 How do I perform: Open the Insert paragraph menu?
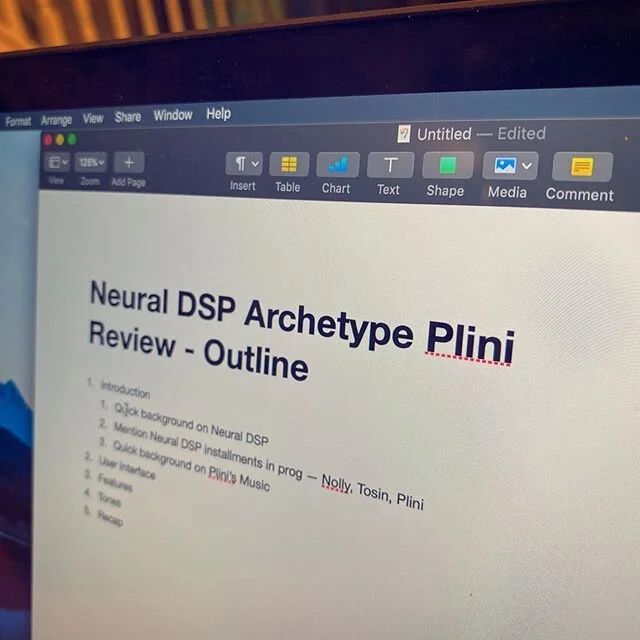click(x=244, y=164)
